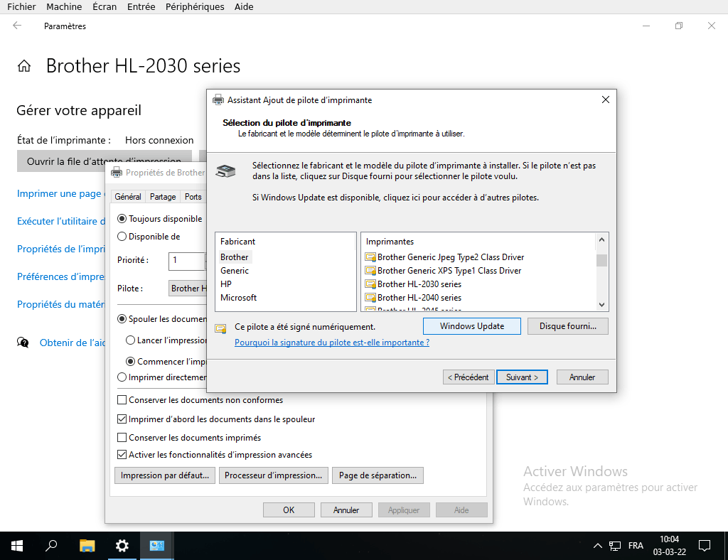
Task: Select Imprimer directement radio button
Action: [x=122, y=377]
